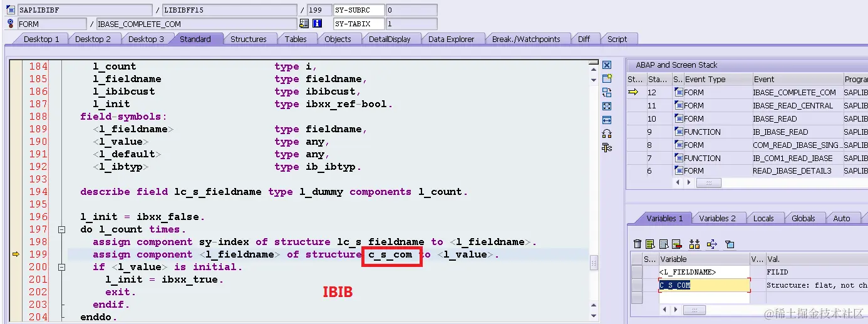Click the Event Type column header
868x324 pixels.
point(718,80)
